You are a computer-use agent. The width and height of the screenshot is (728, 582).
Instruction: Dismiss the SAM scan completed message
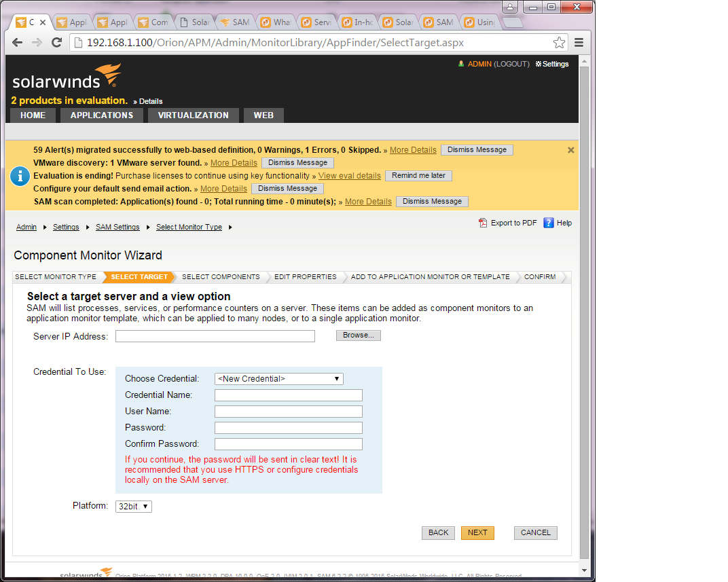[432, 202]
